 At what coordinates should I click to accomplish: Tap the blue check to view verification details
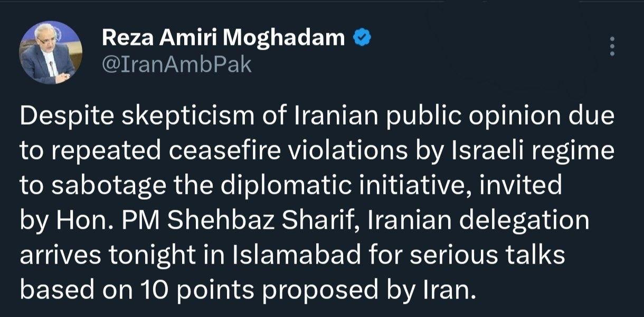(x=362, y=36)
